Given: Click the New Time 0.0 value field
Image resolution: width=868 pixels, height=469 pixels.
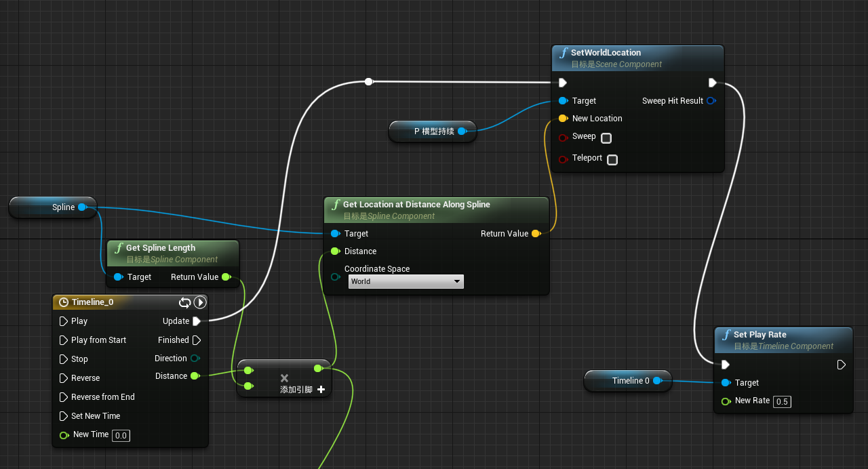Looking at the screenshot, I should (x=121, y=435).
